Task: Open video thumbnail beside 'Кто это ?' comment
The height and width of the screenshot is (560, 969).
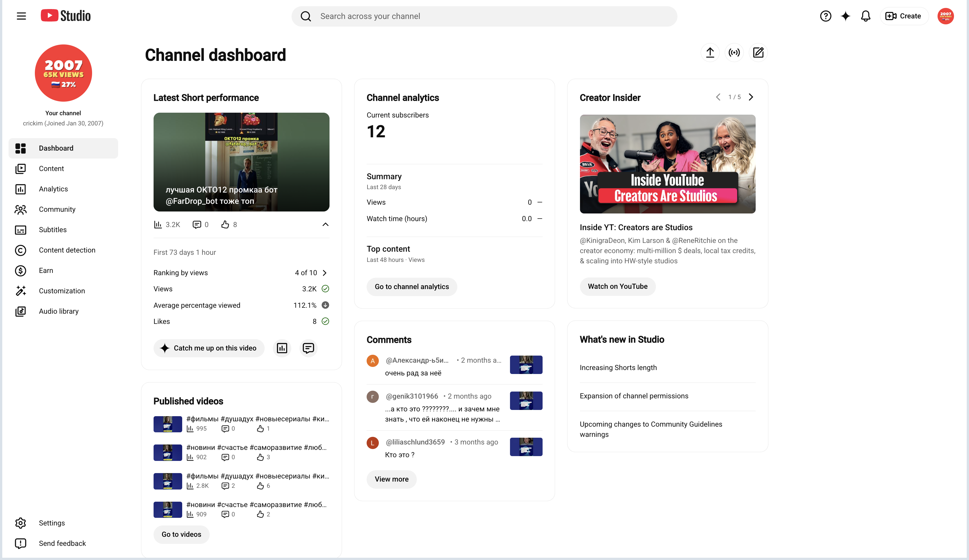Action: pos(526,447)
